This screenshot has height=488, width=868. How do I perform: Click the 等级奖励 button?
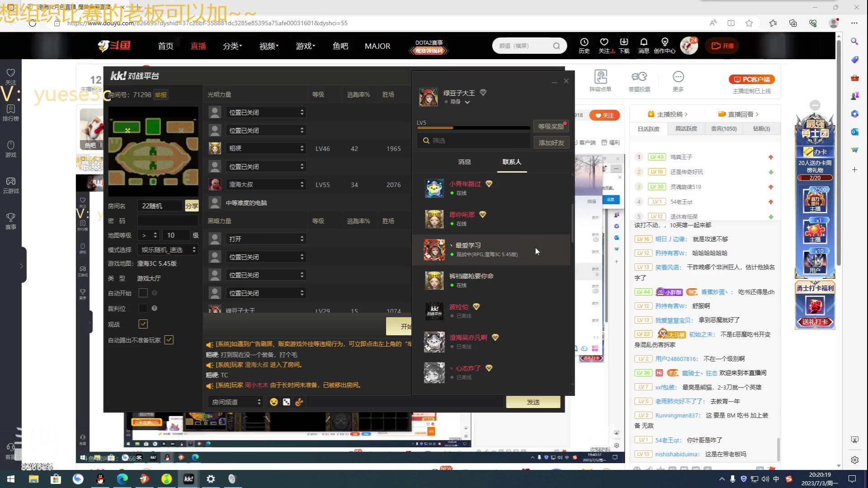pyautogui.click(x=551, y=126)
